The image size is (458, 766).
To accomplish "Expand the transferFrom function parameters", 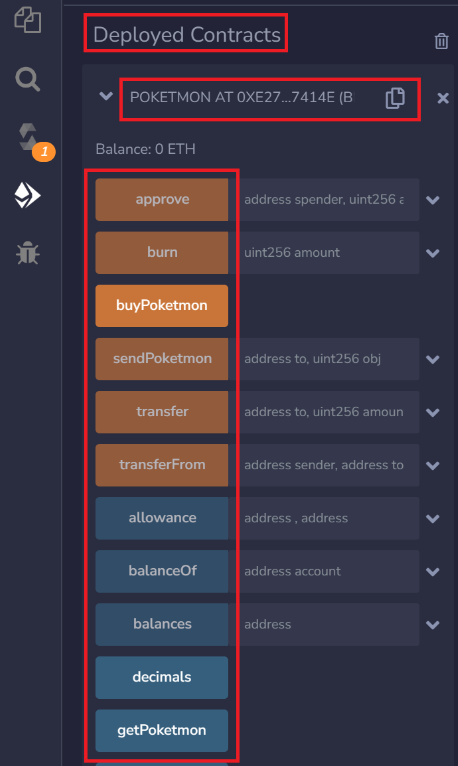I will (x=433, y=466).
